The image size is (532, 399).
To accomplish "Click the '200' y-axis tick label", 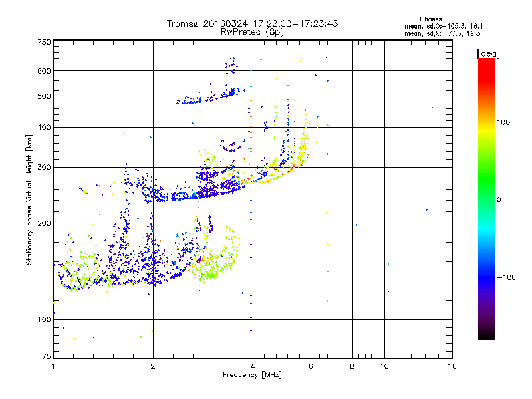I will (x=44, y=223).
